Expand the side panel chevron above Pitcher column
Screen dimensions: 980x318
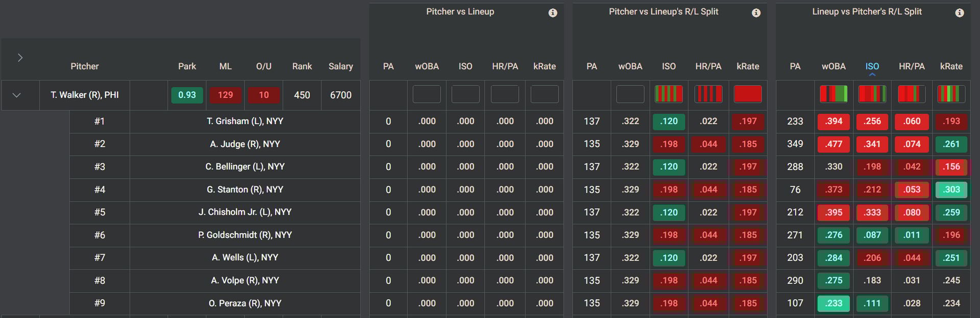(20, 58)
